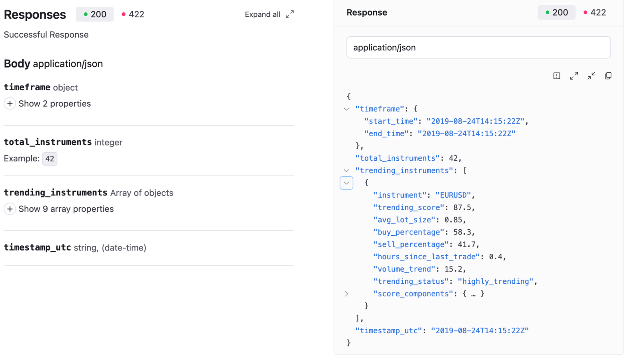Select the 200 tab in Responses section

(95, 14)
